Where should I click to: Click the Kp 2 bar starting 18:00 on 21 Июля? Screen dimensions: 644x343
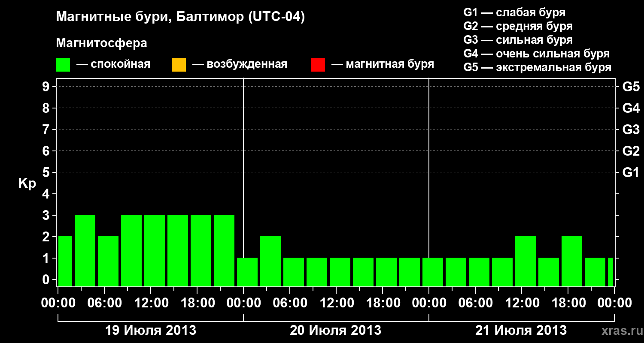click(572, 261)
